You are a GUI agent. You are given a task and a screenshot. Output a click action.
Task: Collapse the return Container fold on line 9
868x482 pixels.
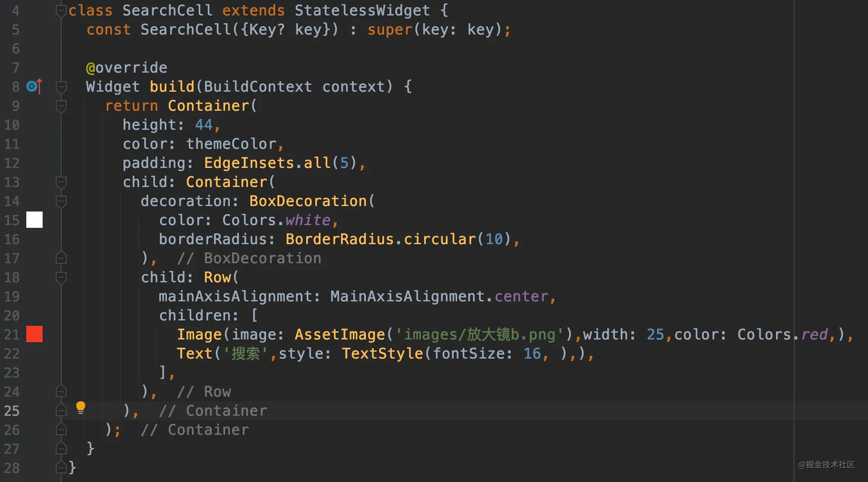click(61, 106)
